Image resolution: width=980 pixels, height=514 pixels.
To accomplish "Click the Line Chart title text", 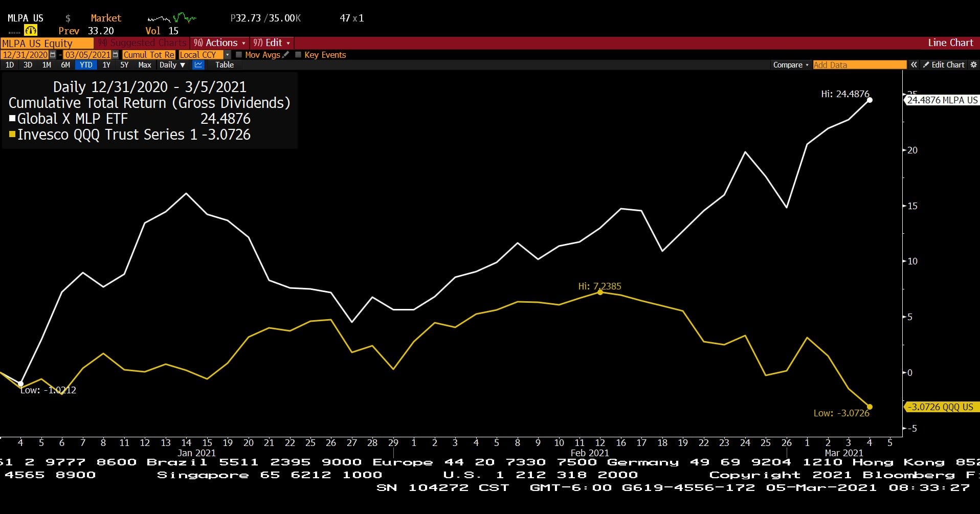I will point(950,43).
